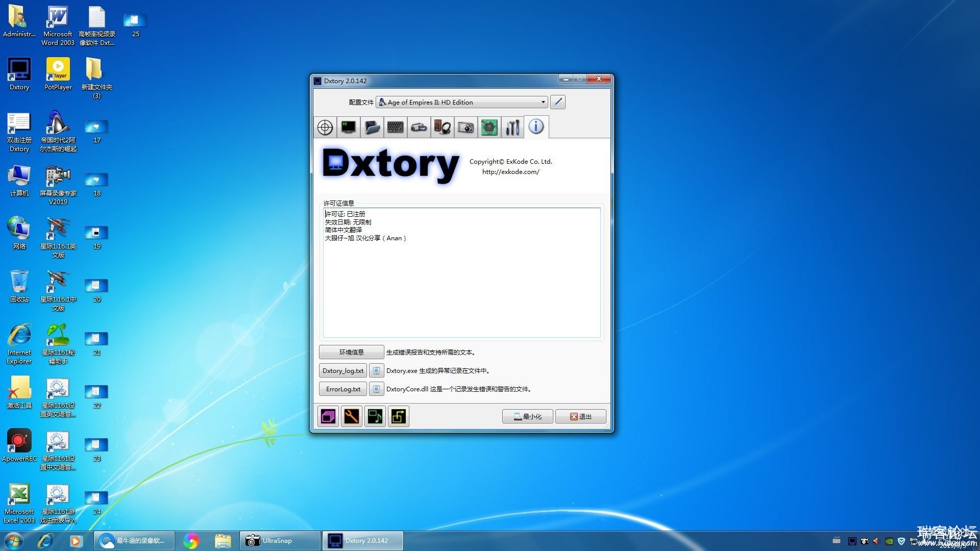Click the orange wrench tool icon
980x551 pixels.
(x=352, y=416)
